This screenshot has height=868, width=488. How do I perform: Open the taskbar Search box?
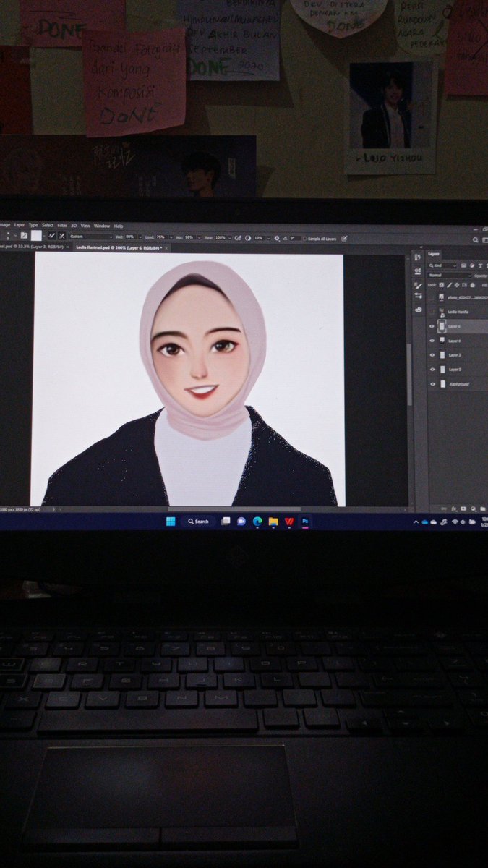pos(198,521)
